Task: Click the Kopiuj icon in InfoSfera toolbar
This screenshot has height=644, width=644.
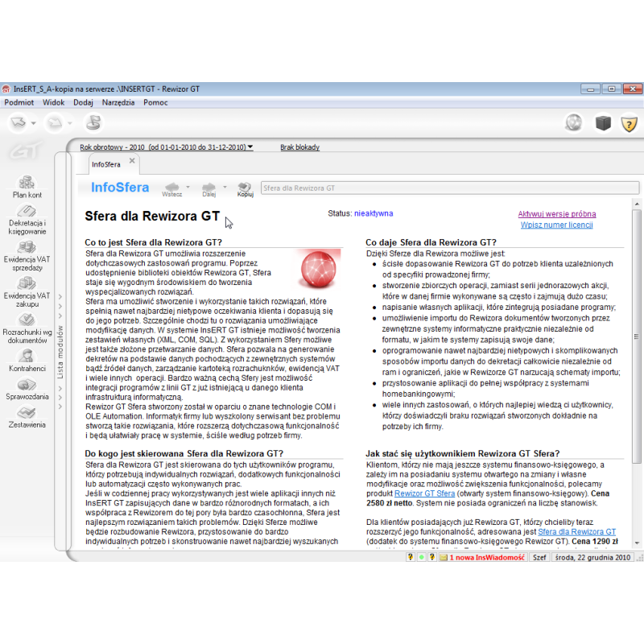Action: tap(245, 188)
